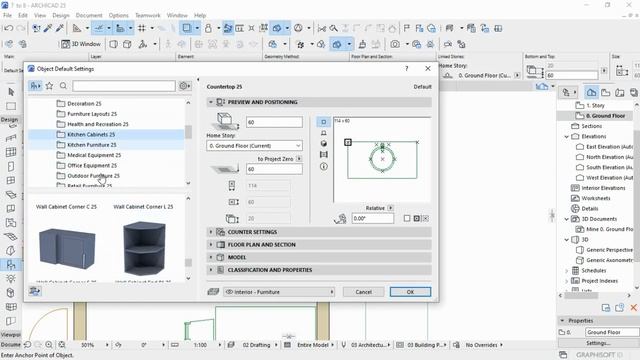
Task: Open the 3D Window button
Action: 81,44
